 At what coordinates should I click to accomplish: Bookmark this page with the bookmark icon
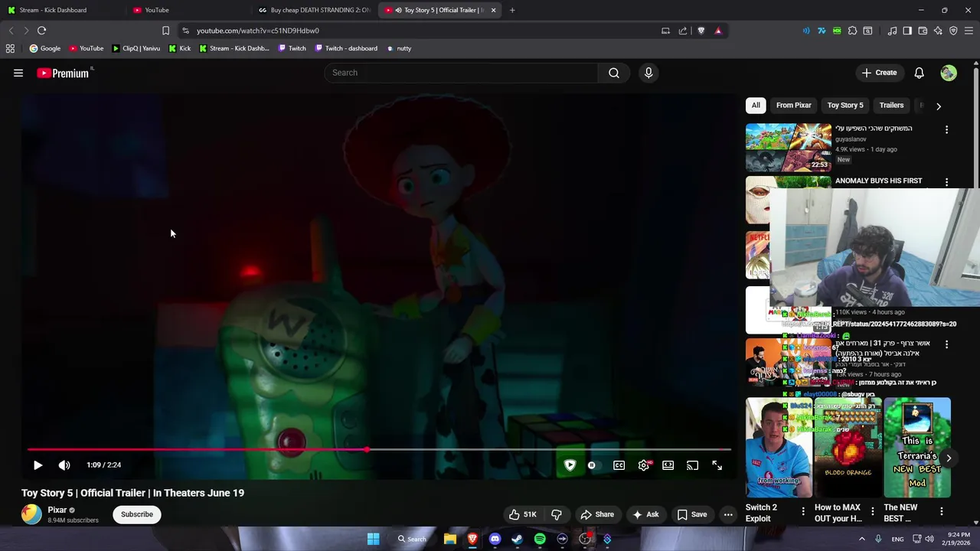point(165,31)
